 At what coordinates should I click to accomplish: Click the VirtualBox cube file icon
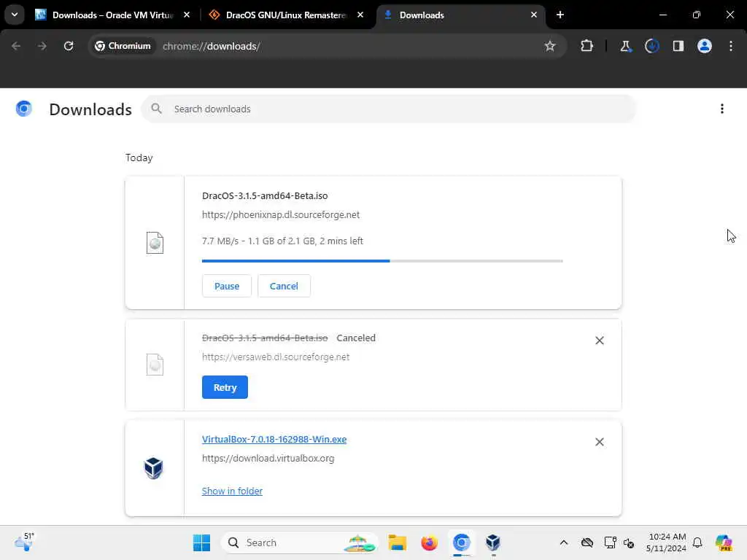point(153,467)
